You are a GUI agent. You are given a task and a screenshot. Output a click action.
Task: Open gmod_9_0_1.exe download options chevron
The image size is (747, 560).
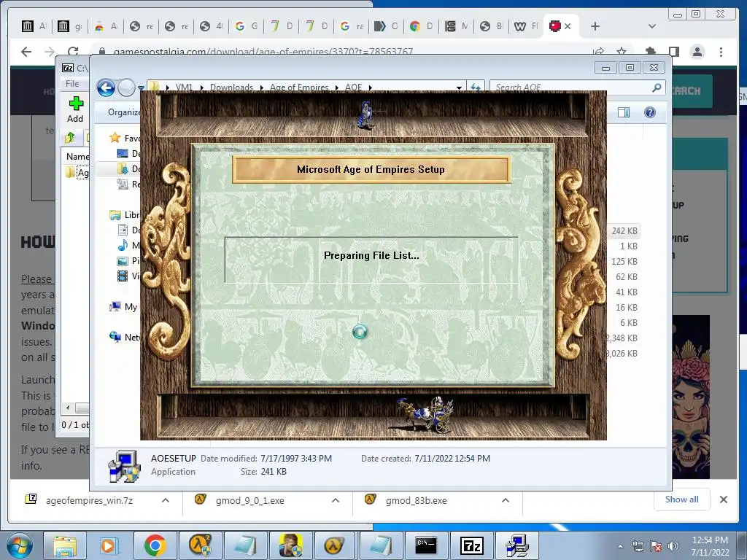pos(336,500)
